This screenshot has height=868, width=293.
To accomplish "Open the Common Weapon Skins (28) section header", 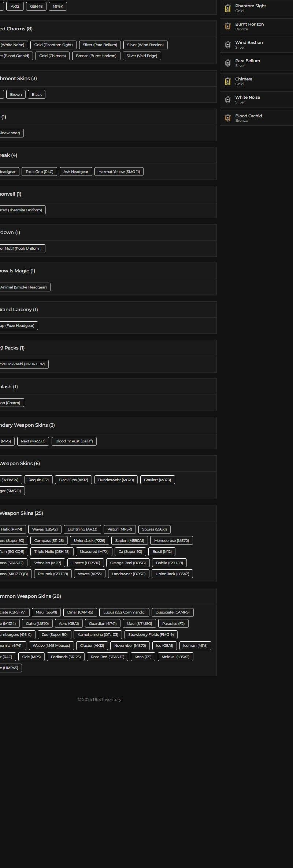I will pos(30,596).
